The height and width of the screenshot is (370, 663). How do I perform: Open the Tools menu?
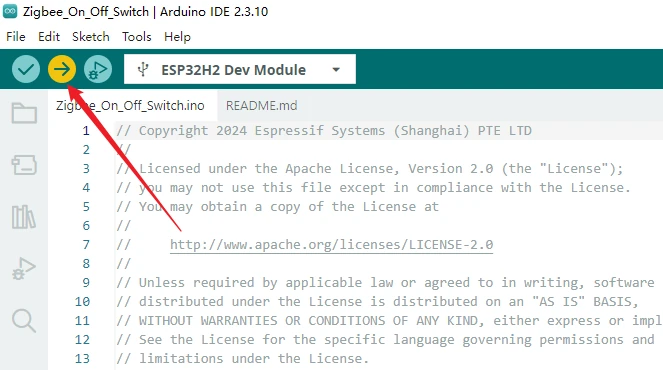[x=137, y=37]
